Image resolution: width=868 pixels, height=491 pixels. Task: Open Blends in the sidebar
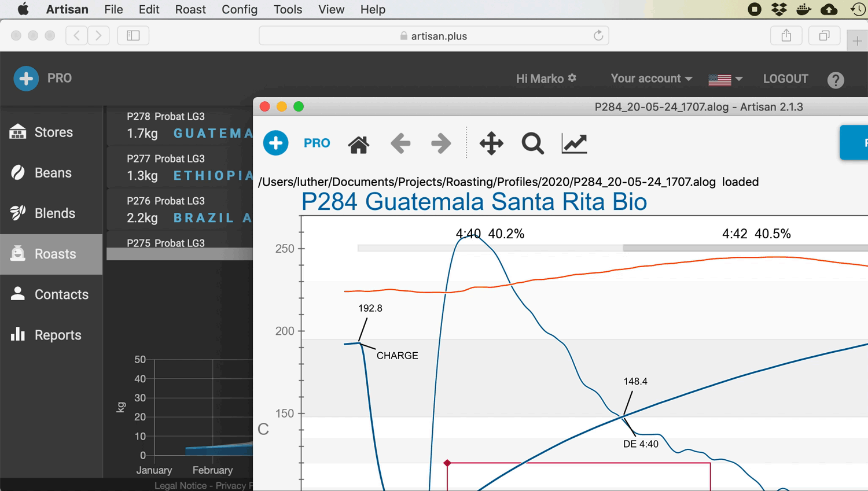click(x=52, y=213)
